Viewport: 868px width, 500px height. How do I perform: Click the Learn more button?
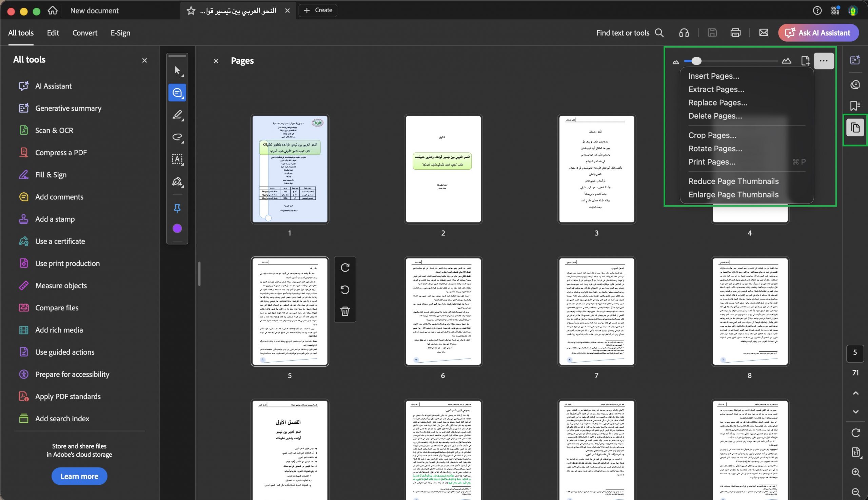pyautogui.click(x=79, y=476)
